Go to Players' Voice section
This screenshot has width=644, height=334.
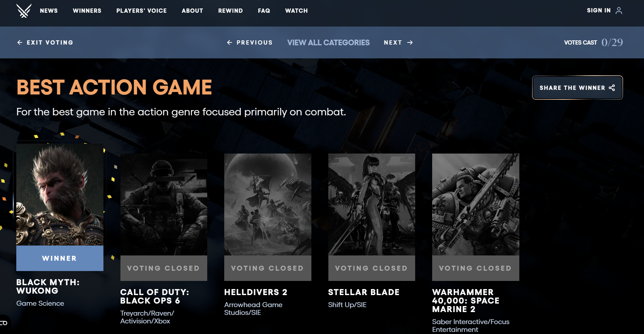[142, 11]
